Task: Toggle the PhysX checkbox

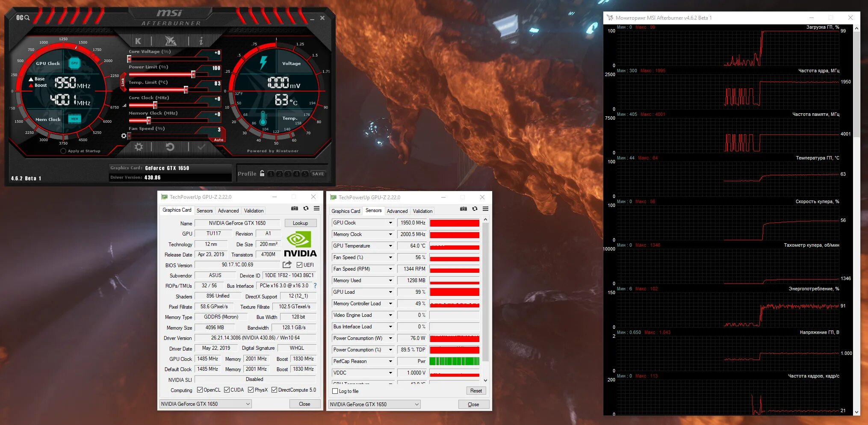Action: click(251, 390)
